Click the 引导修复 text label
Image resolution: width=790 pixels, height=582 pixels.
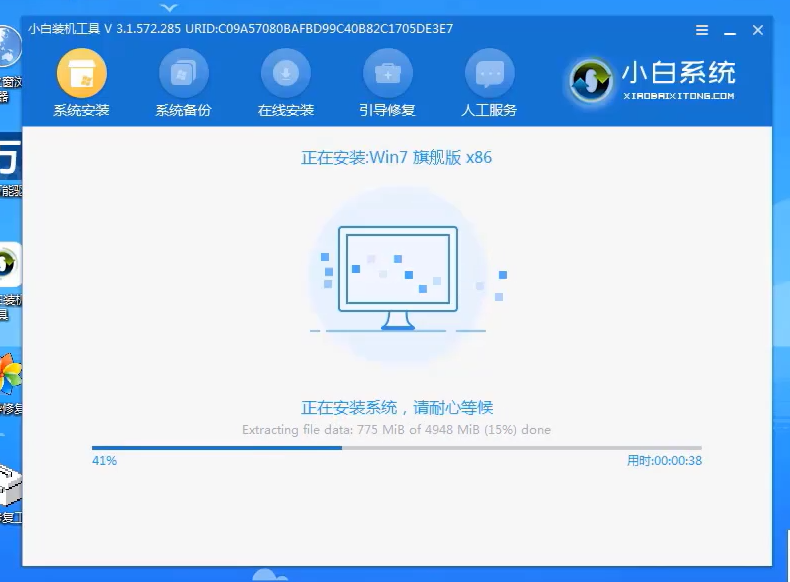pyautogui.click(x=387, y=110)
